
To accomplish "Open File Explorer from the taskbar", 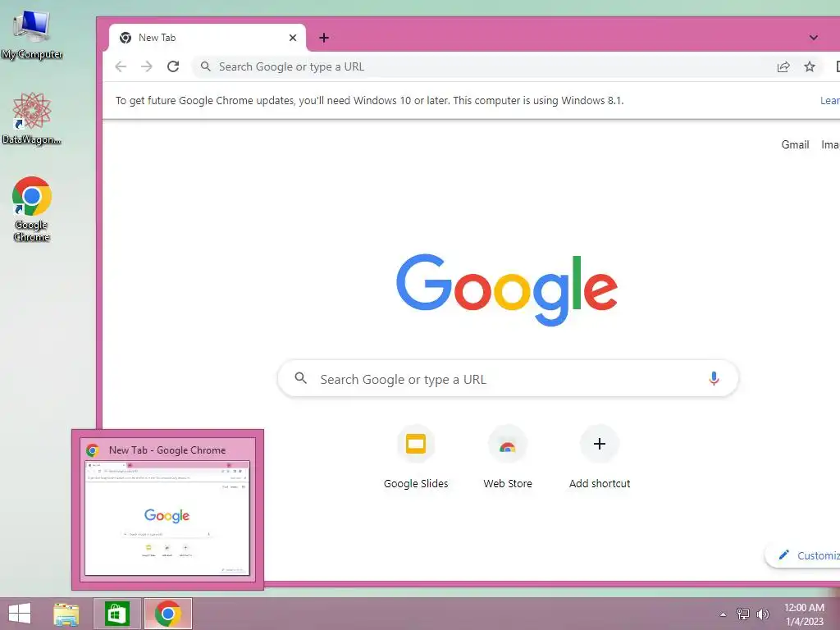I will [x=66, y=614].
